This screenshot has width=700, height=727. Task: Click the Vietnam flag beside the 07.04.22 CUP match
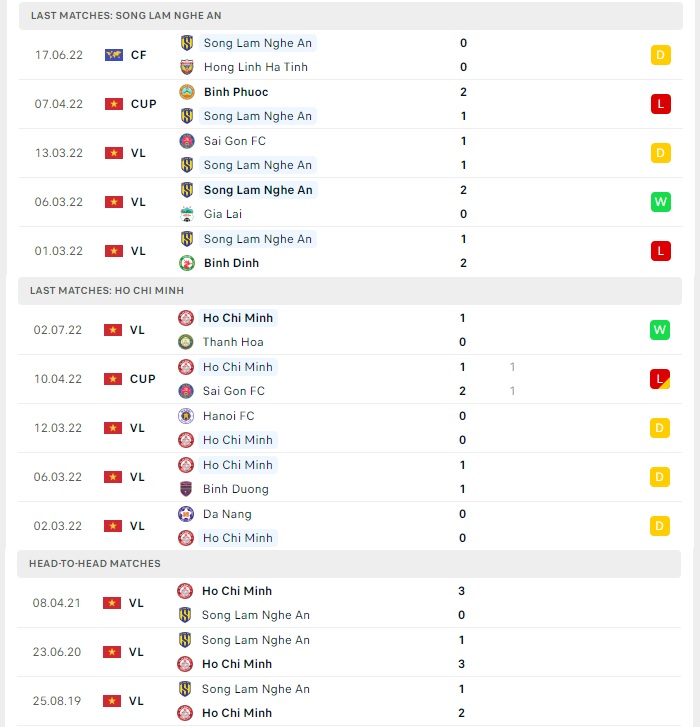pos(114,104)
